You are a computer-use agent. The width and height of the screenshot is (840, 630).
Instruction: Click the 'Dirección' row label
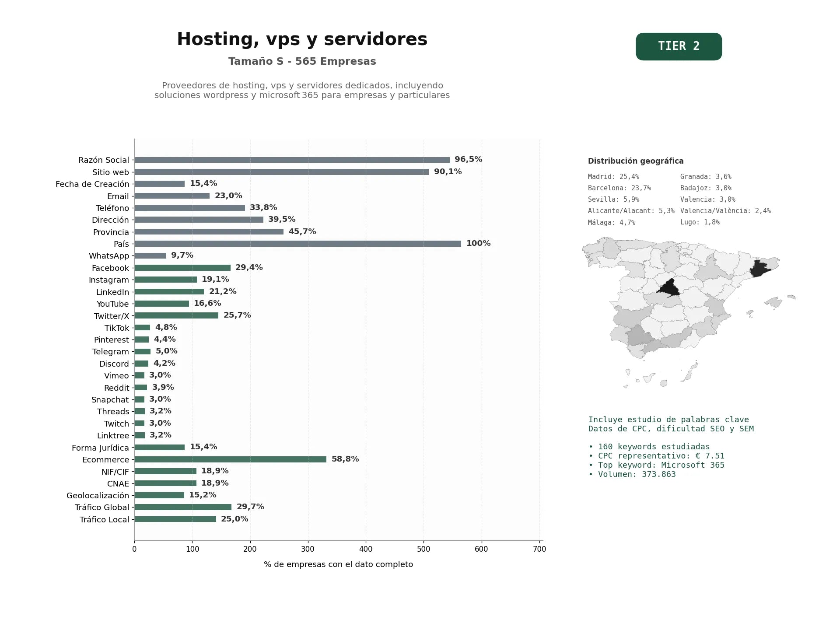[x=110, y=220]
